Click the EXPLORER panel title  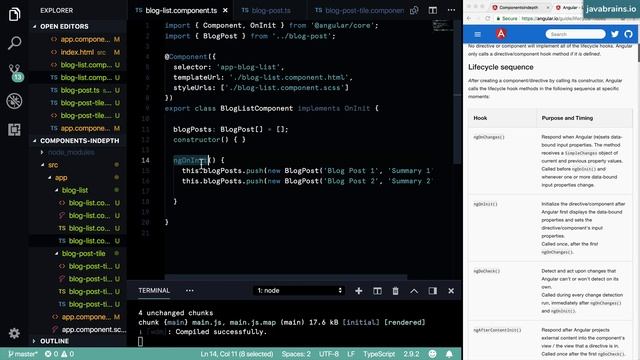pyautogui.click(x=56, y=11)
